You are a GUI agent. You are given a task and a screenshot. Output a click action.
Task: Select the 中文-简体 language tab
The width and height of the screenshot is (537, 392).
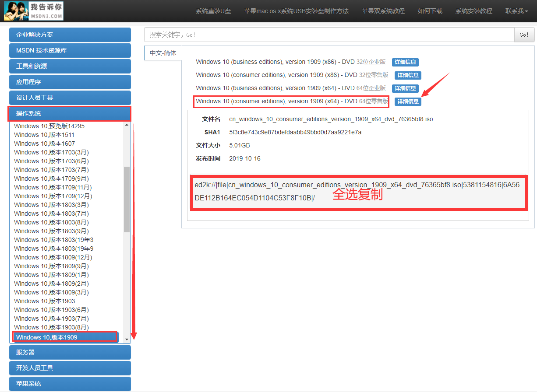click(163, 53)
